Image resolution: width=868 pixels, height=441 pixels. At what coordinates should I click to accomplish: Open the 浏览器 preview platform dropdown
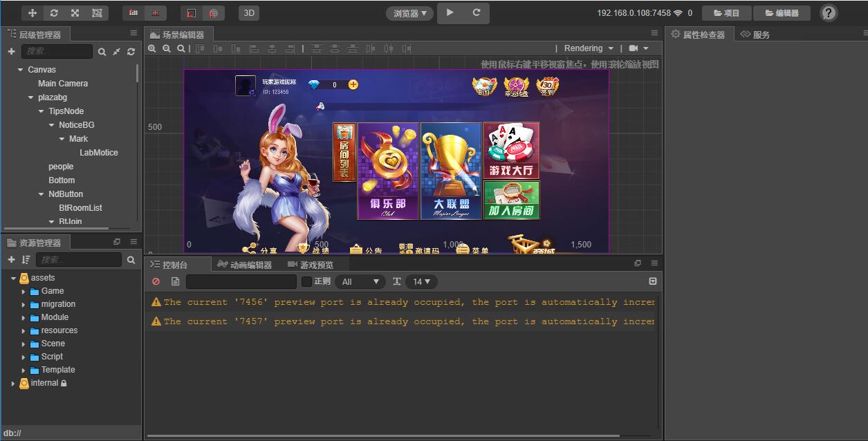[x=409, y=12]
